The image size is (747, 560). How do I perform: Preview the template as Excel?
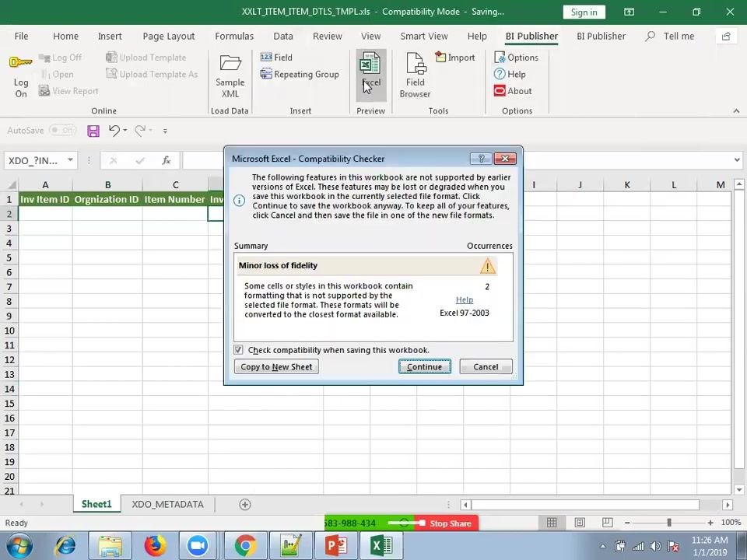point(370,75)
